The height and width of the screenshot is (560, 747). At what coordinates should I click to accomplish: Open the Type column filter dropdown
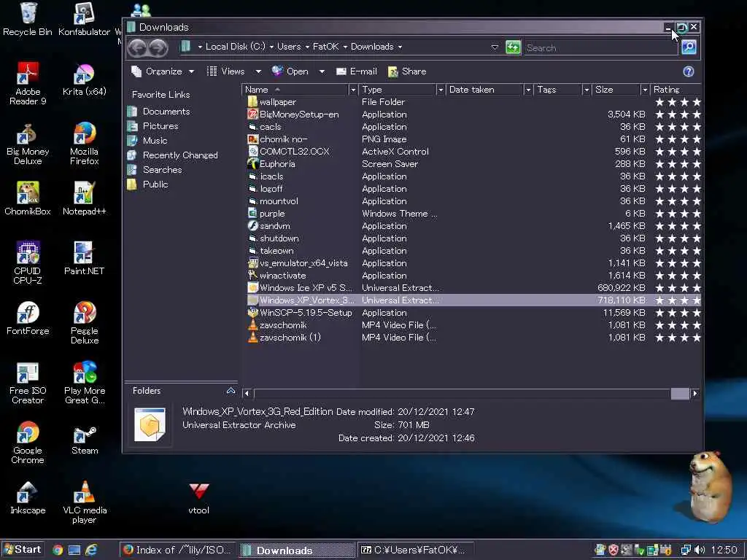(441, 90)
